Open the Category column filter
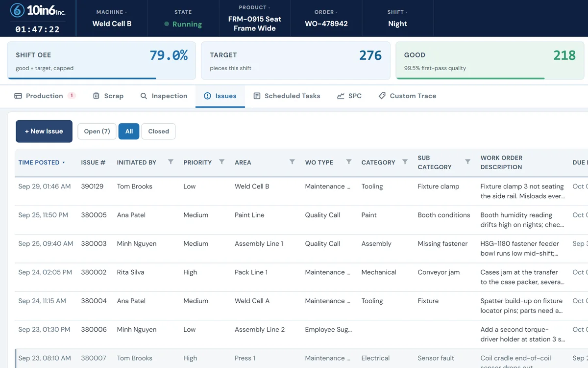Viewport: 588px width, 368px height. pyautogui.click(x=405, y=162)
